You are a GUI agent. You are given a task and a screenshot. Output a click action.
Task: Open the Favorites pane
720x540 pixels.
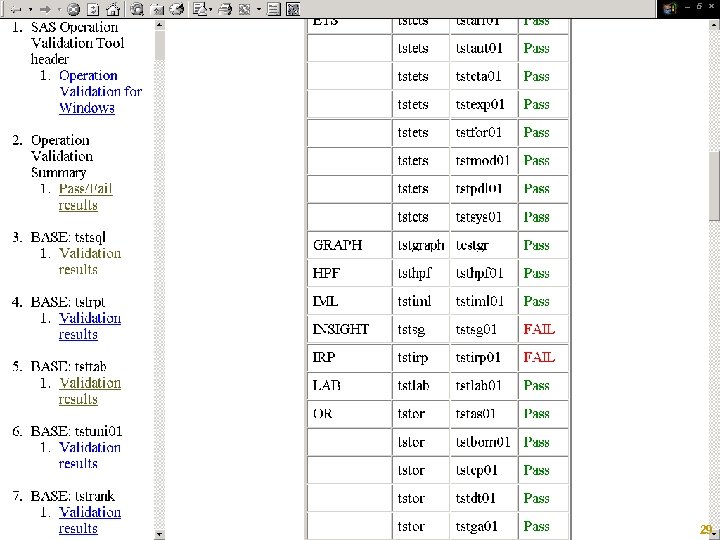click(157, 9)
